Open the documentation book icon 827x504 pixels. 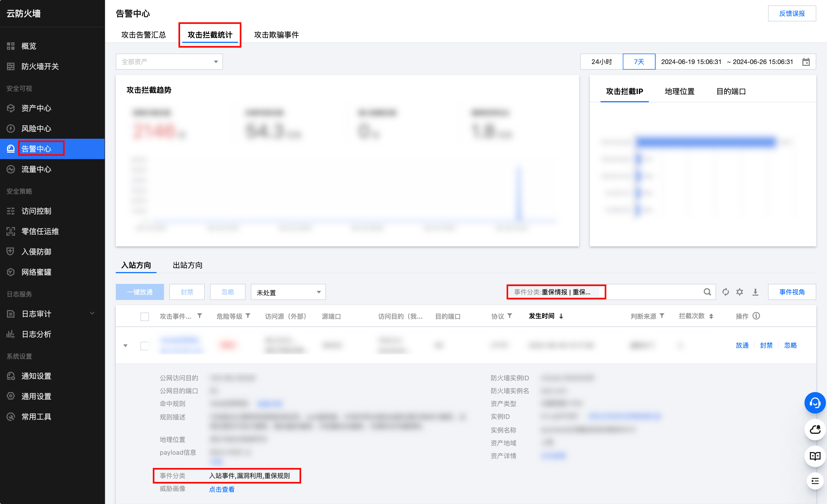point(815,456)
